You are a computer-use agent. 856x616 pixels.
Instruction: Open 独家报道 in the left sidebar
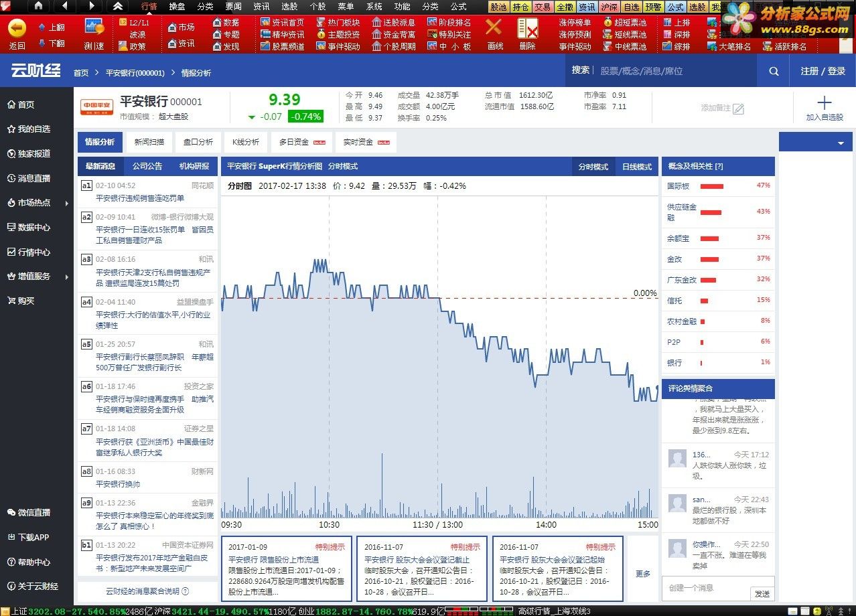click(x=28, y=153)
